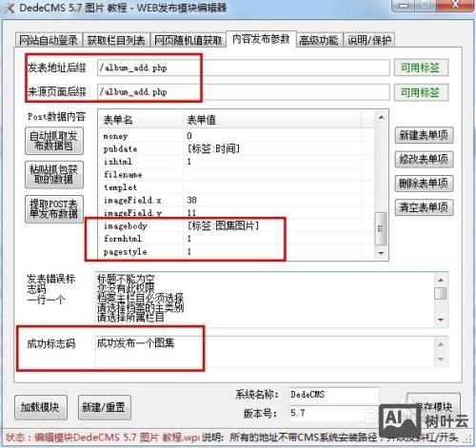Screen dimensions: 476x448
Task: Minimize the WEB发布模块编辑器 window
Action: (x=404, y=5)
